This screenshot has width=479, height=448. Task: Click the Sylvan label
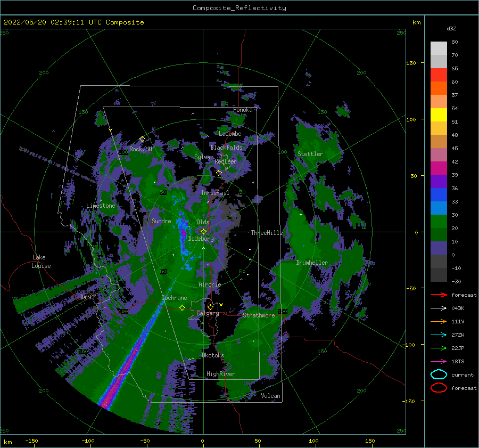[204, 157]
